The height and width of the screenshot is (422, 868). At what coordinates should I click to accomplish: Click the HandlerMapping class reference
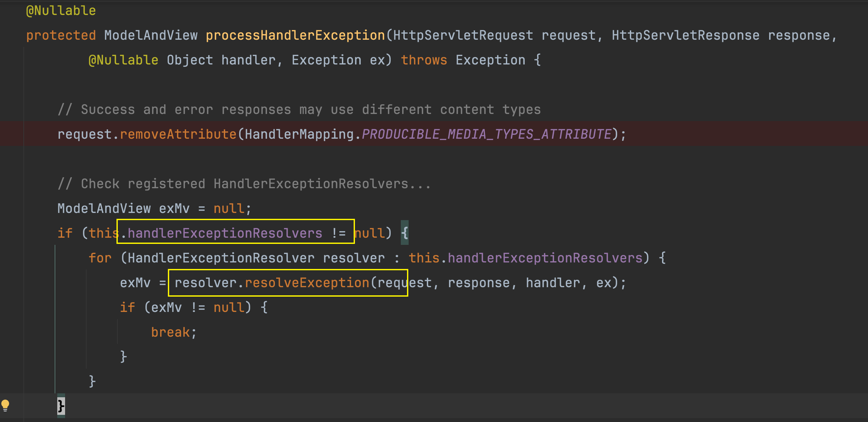click(299, 134)
